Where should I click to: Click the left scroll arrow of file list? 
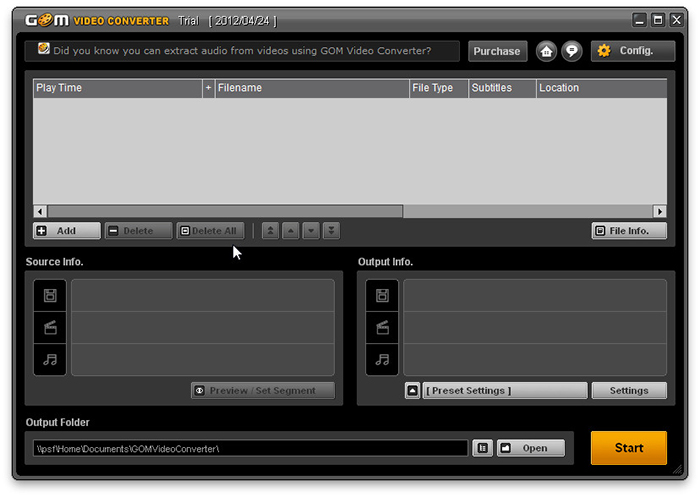[40, 211]
